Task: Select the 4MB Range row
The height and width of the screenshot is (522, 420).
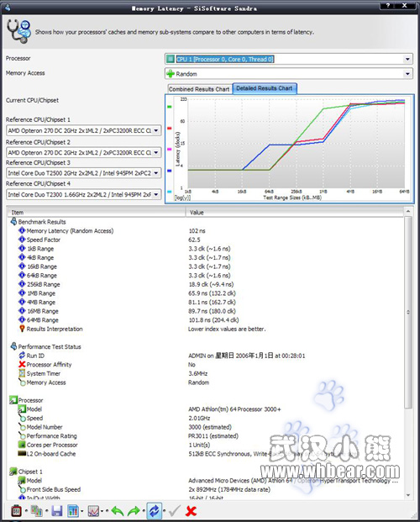Action: click(x=205, y=302)
